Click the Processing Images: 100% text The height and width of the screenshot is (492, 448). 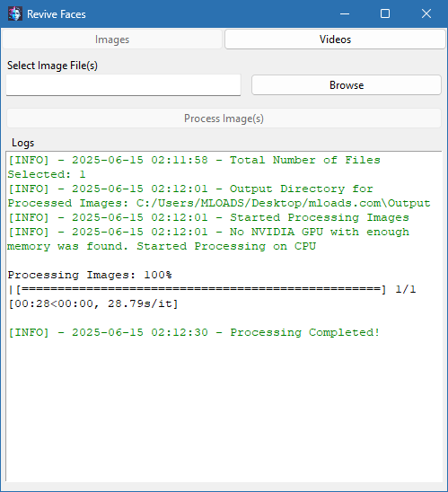pyautogui.click(x=90, y=276)
